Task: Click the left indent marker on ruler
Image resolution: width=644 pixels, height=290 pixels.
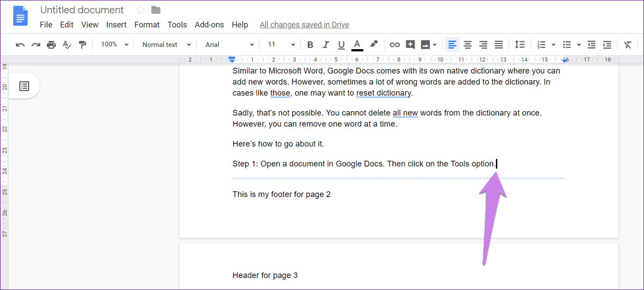Action: click(x=232, y=60)
